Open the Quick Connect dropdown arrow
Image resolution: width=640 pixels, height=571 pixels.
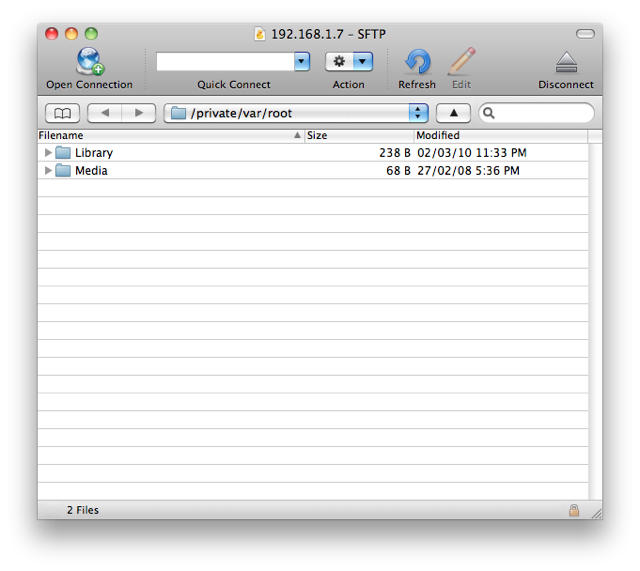[302, 62]
